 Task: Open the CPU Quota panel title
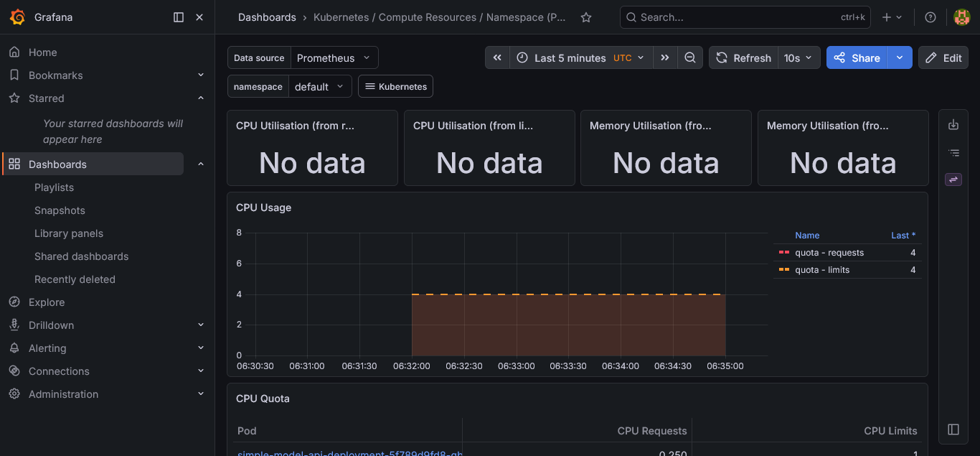point(263,399)
